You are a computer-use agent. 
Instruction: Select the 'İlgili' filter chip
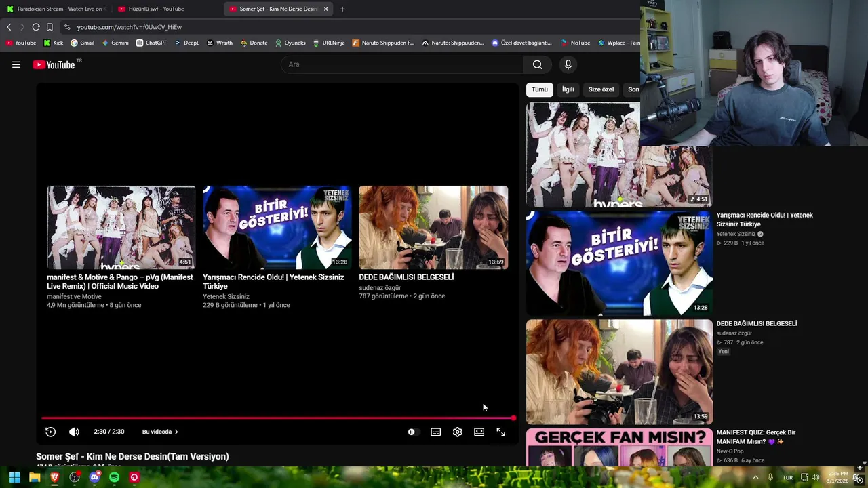(x=568, y=89)
